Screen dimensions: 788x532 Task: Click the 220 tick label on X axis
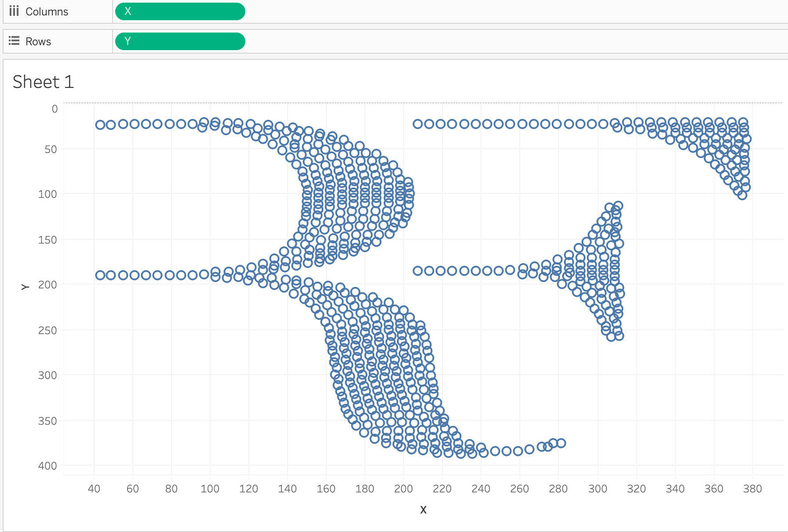click(x=442, y=489)
